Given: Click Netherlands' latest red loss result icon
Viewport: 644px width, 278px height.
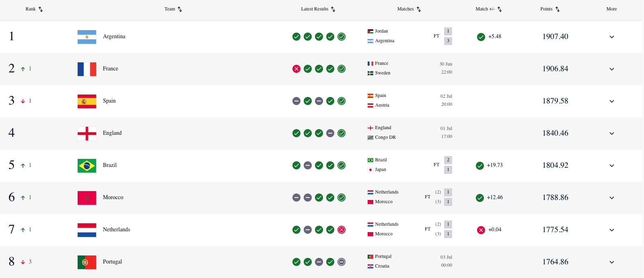Looking at the screenshot, I should tap(342, 230).
